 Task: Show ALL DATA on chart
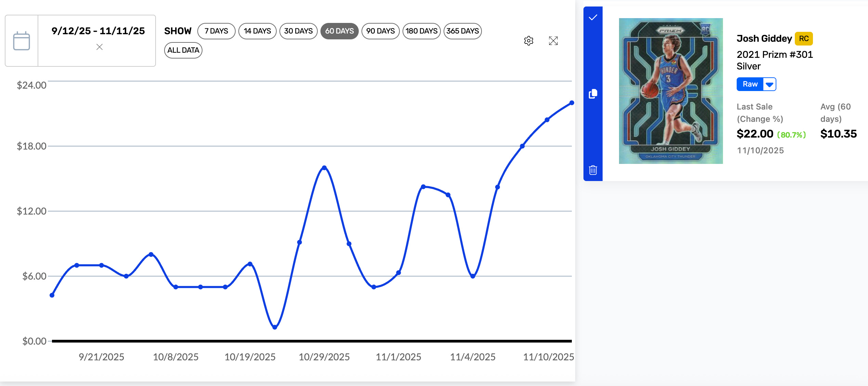[x=183, y=50]
